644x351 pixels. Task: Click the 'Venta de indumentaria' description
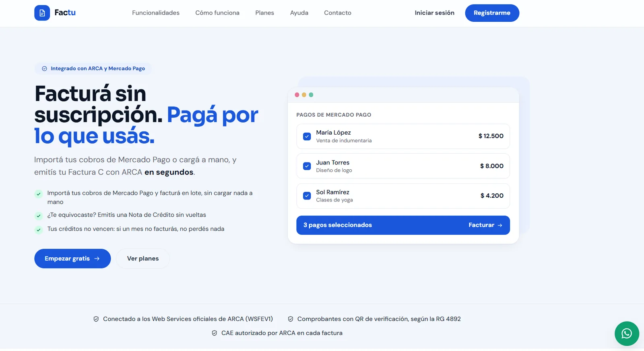pyautogui.click(x=344, y=141)
